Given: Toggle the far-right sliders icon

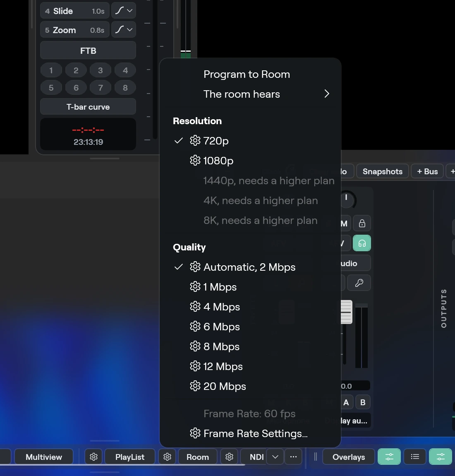Looking at the screenshot, I should click(441, 457).
